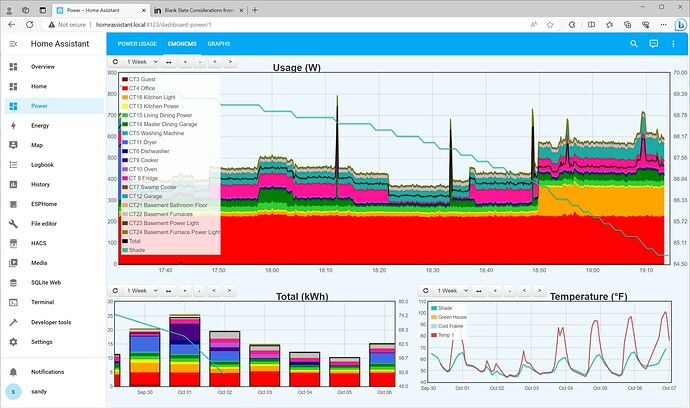Select the CT11 Dryer legend entry
The image size is (690, 408).
143,142
